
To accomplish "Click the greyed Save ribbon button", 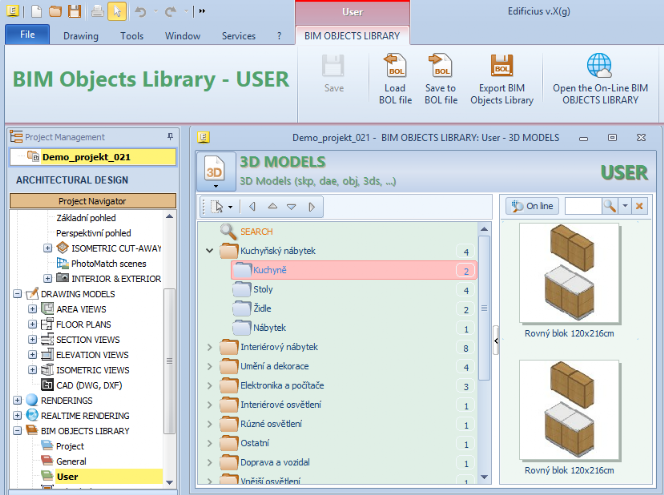I will [x=334, y=74].
